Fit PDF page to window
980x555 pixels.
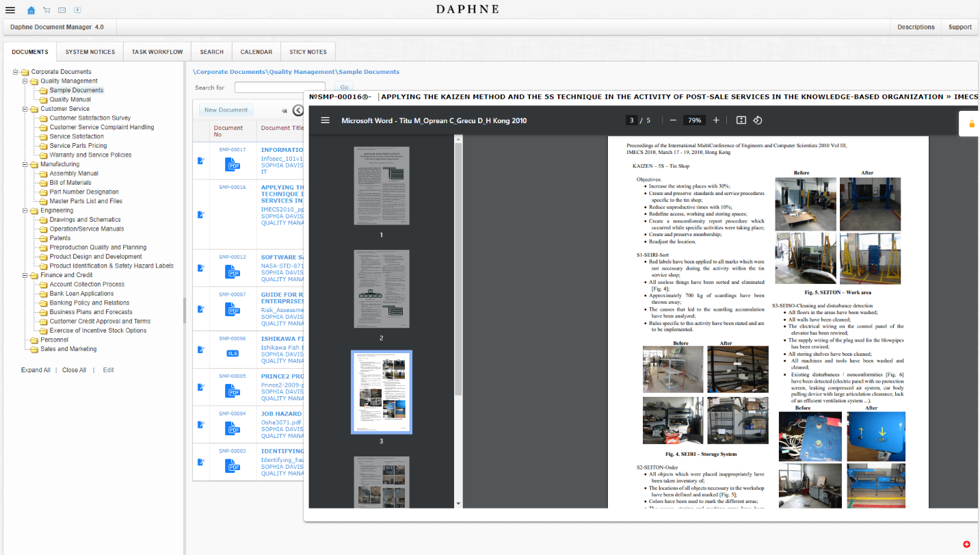click(741, 120)
